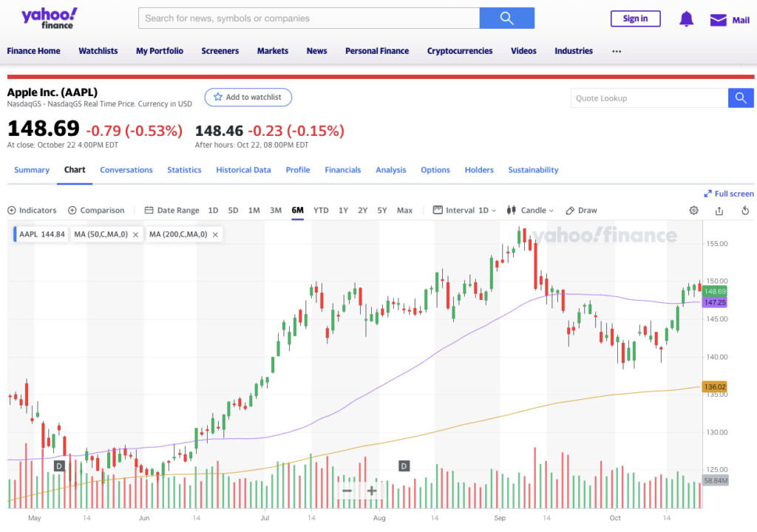Switch to the Summary tab
The height and width of the screenshot is (532, 757).
32,170
